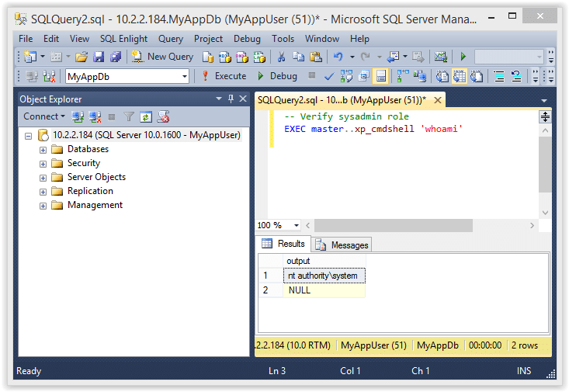Click the Execute button

pyautogui.click(x=224, y=76)
